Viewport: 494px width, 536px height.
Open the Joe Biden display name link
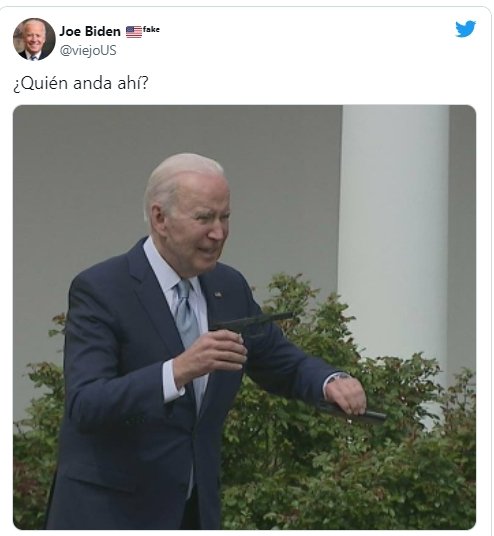click(x=90, y=31)
